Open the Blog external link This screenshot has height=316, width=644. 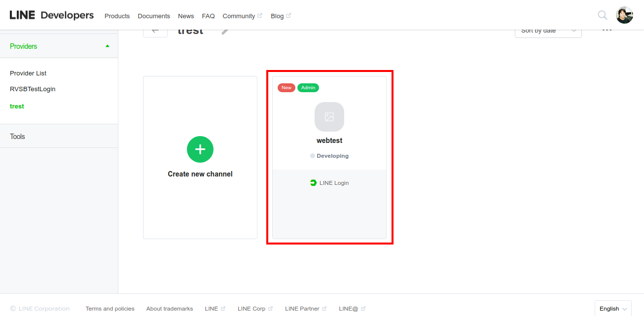(x=281, y=16)
